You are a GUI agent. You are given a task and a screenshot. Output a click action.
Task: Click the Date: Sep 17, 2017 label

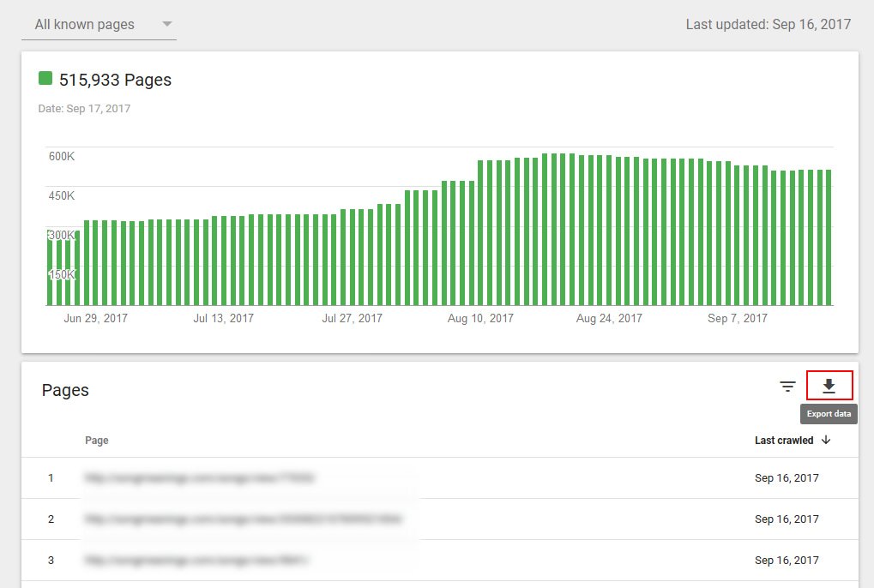84,109
